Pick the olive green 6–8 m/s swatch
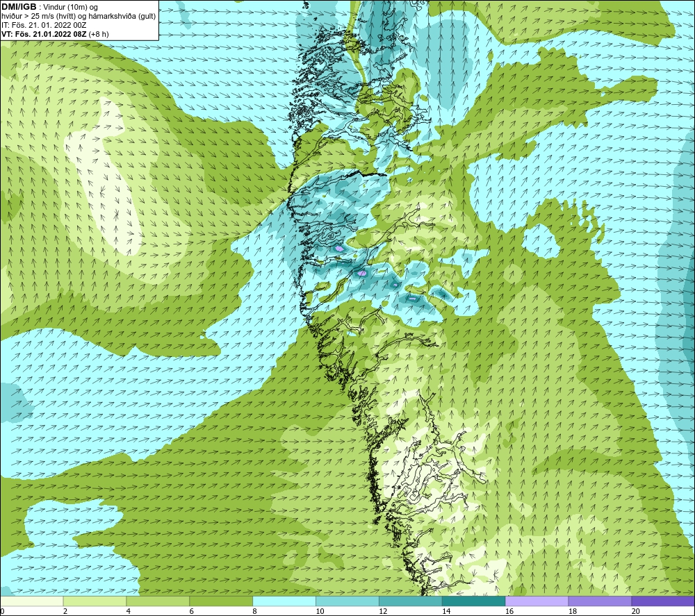The image size is (695, 616). pos(221,601)
